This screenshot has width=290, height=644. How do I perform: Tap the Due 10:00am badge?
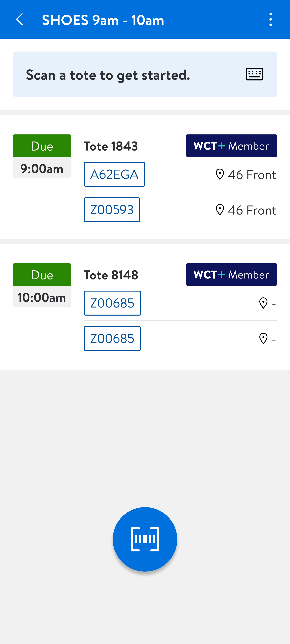[x=42, y=285]
